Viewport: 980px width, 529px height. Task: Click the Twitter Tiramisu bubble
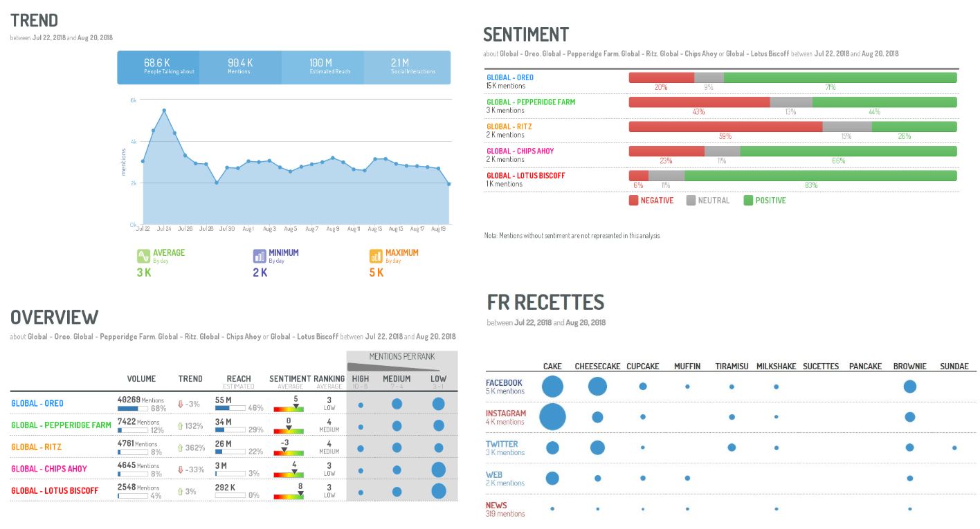click(732, 447)
